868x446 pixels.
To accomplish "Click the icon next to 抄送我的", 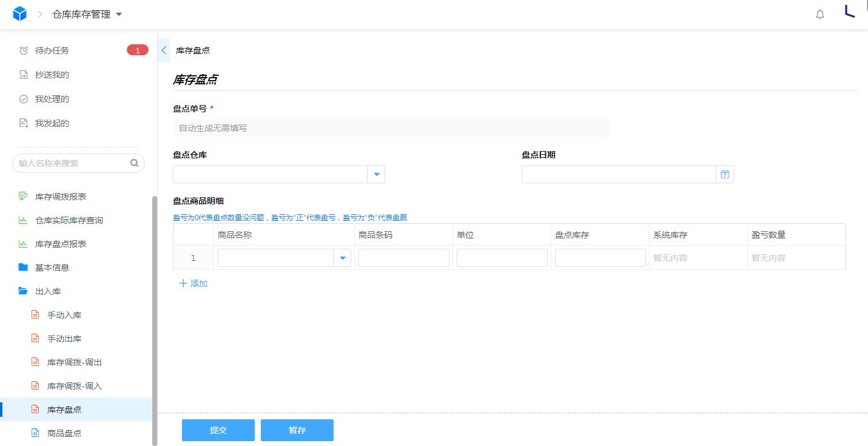I will tap(23, 75).
